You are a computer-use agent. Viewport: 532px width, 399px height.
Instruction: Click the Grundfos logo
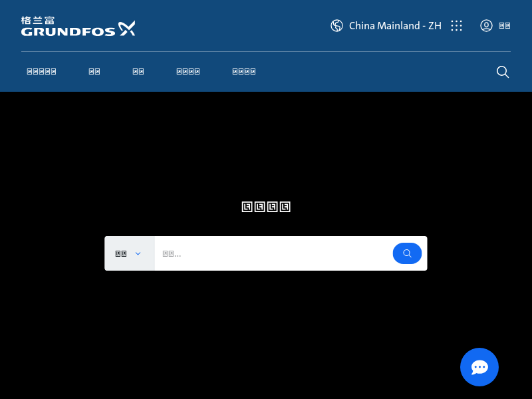pos(78,26)
